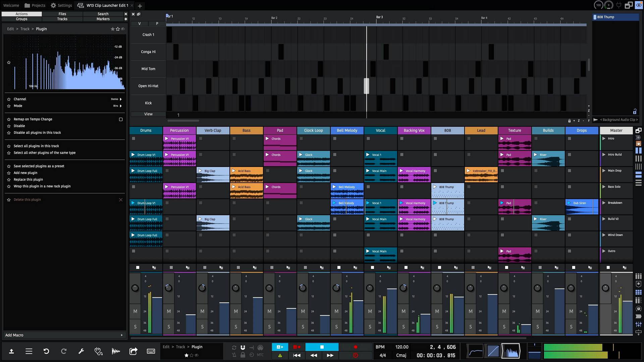Undo the last action with undo arrow
Screen dimensions: 644x362
coord(46,351)
